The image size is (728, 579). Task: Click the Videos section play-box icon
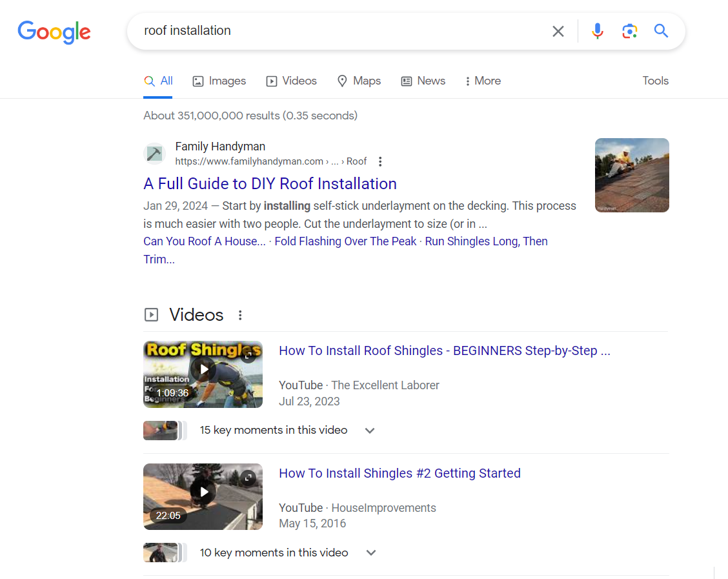pos(152,315)
